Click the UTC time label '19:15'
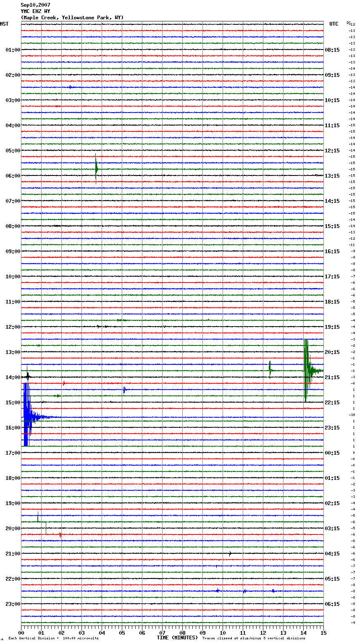 point(332,327)
